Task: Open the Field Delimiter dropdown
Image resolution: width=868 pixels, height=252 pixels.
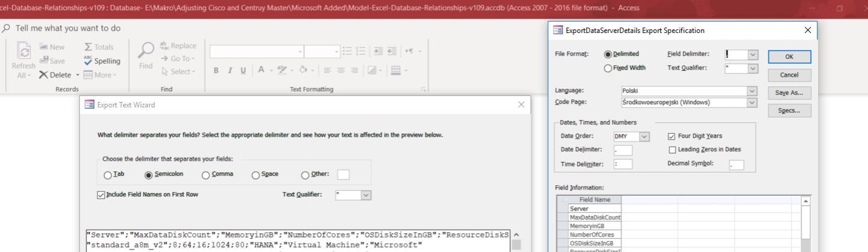Action: click(753, 55)
